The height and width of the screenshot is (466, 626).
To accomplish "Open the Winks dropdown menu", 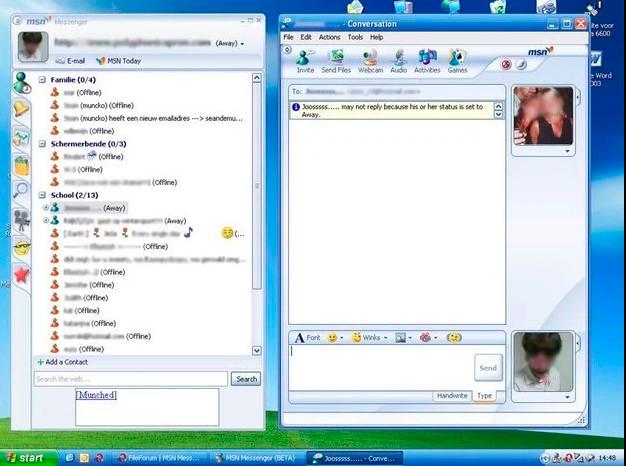I will (368, 338).
